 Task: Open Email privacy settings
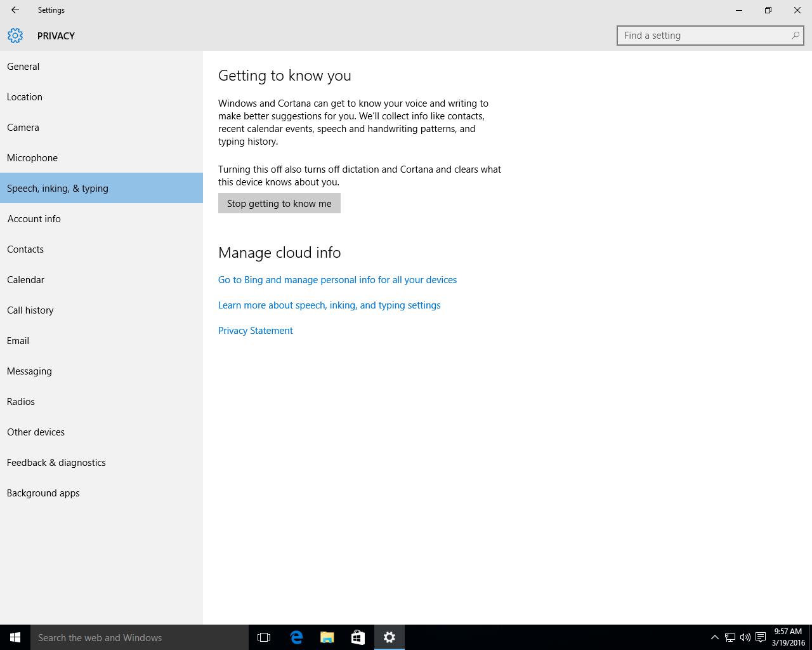pyautogui.click(x=101, y=340)
